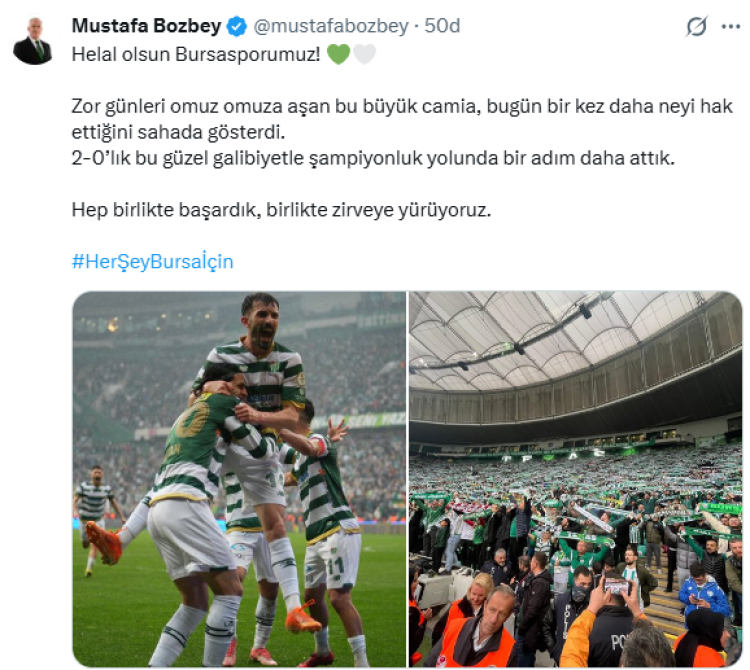Open the Grok explain icon

point(696,26)
